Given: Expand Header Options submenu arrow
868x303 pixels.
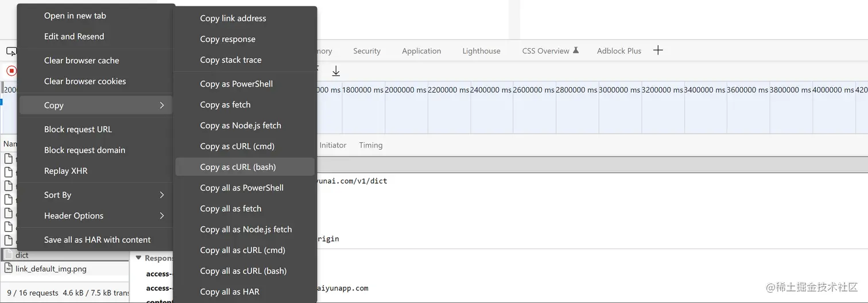Looking at the screenshot, I should click(162, 215).
